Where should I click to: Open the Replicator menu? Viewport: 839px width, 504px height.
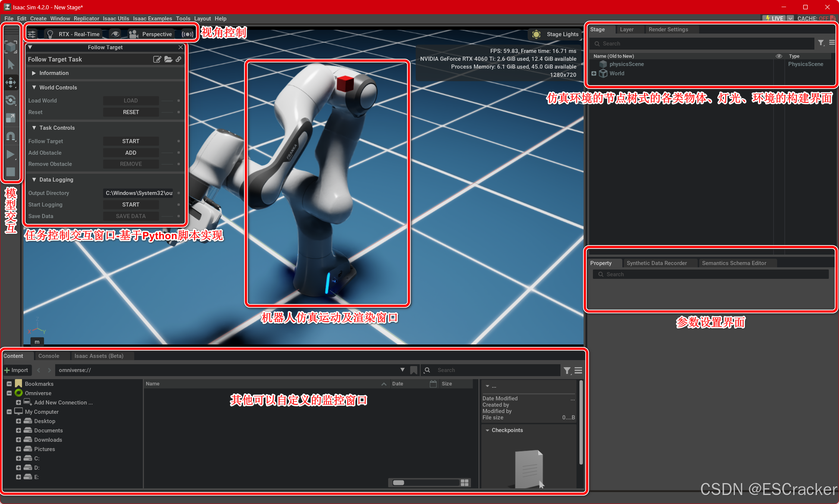tap(87, 18)
